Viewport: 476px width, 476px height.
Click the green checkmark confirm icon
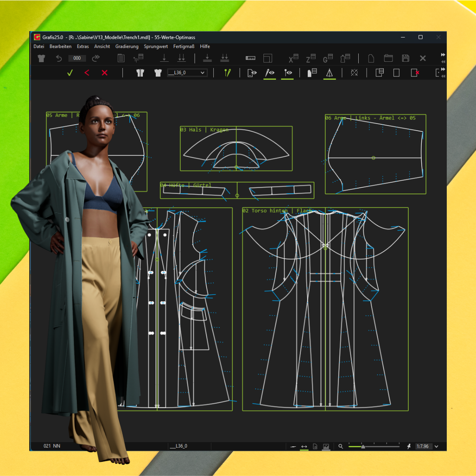pos(70,73)
